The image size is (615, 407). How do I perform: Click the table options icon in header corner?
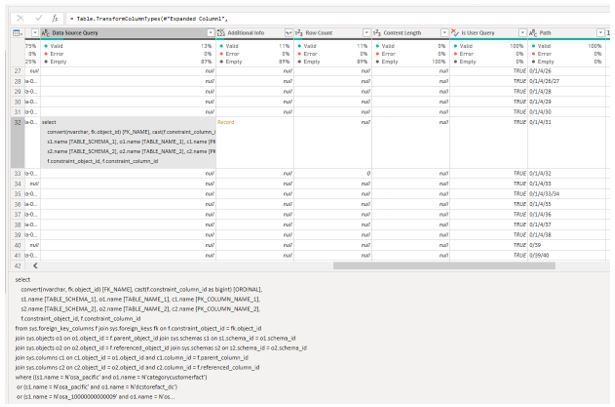(x=17, y=34)
